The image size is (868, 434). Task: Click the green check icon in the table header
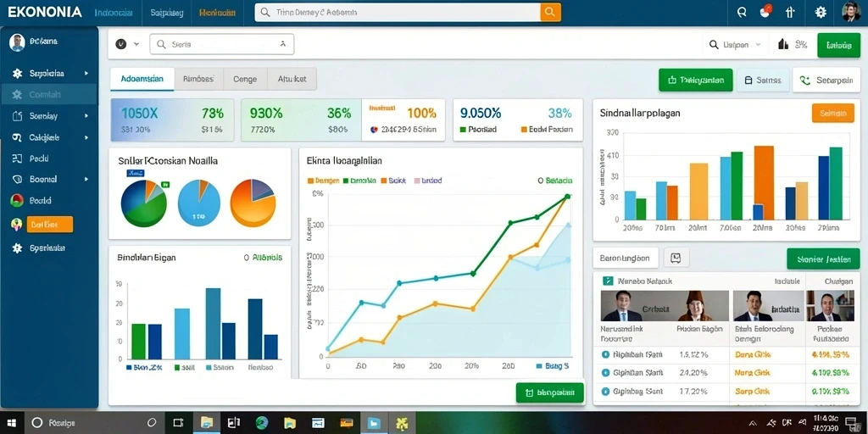coord(608,281)
